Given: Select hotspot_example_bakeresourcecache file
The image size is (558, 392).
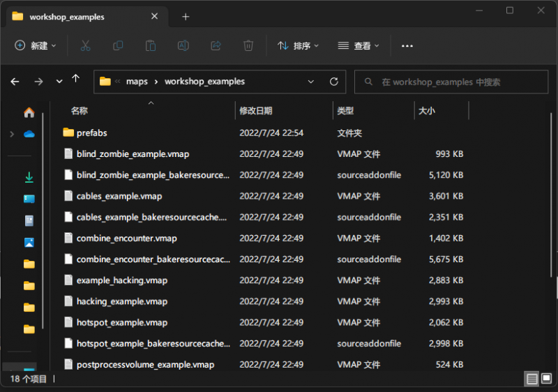Looking at the screenshot, I should pos(153,344).
